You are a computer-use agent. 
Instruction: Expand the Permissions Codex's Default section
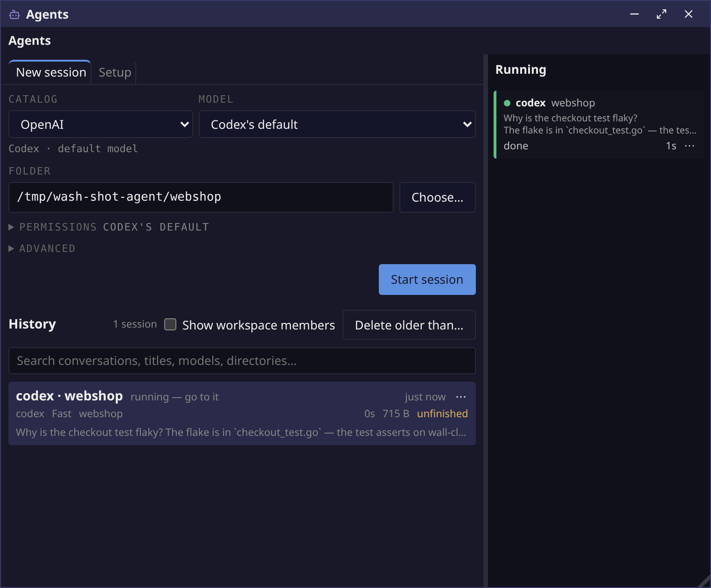[109, 227]
